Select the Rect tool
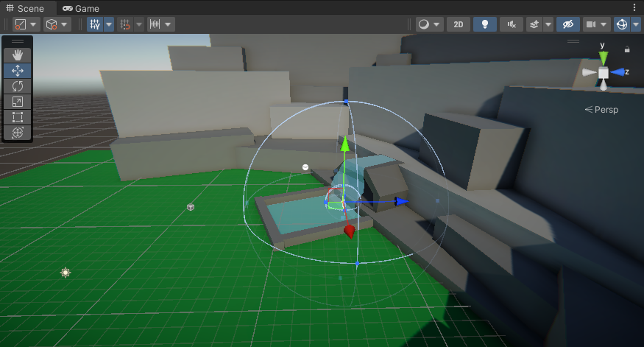Screen dimensions: 644x347 [18, 117]
